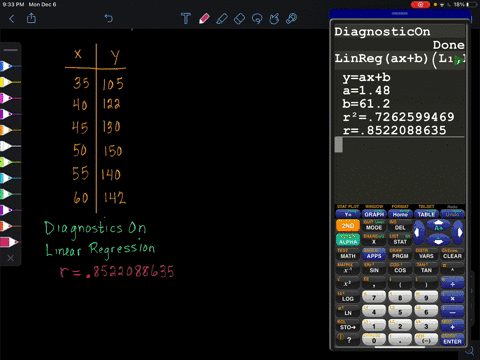
Task: Choose the blue highlighter tool
Action: click(x=222, y=18)
